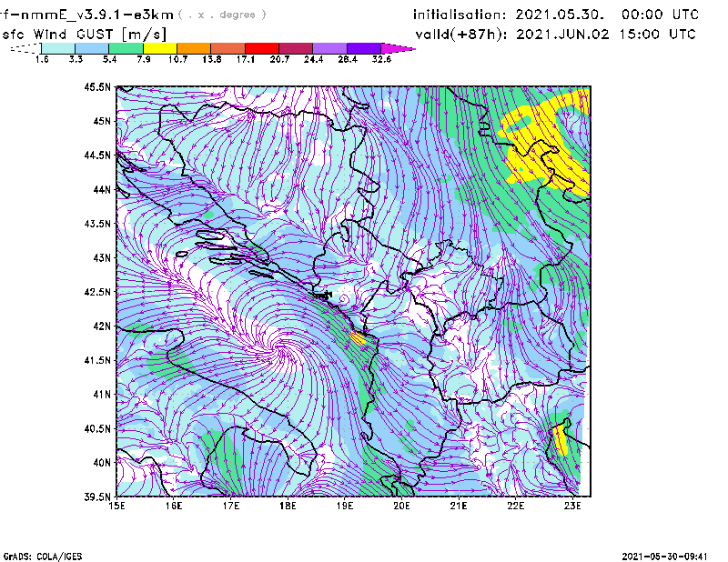
Task: Click the 2021-05-30-09:41 timestamp at bottom right
Action: 672,555
